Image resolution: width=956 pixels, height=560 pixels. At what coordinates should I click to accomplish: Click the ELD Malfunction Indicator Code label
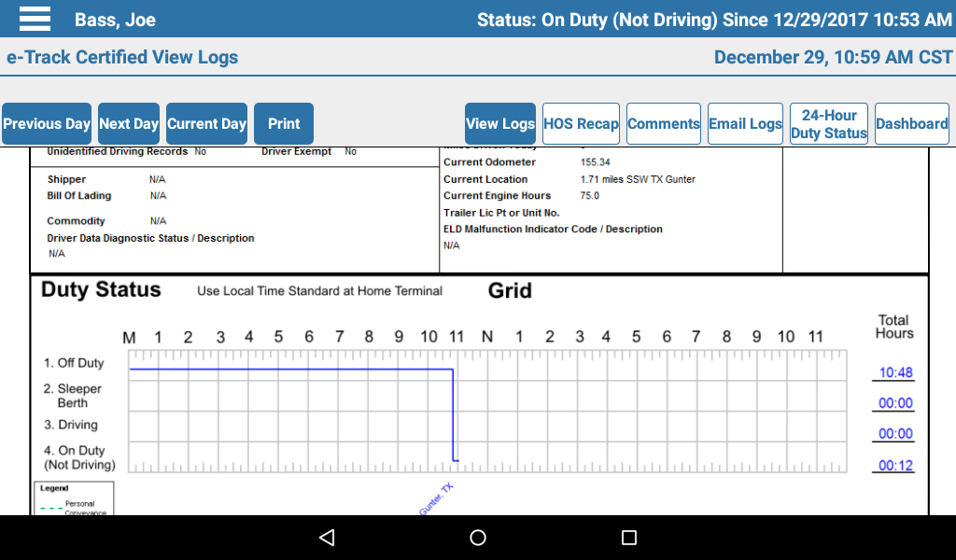tap(553, 229)
